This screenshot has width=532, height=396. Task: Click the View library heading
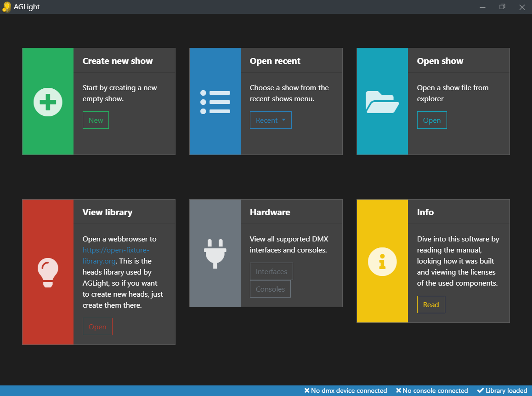coord(107,212)
